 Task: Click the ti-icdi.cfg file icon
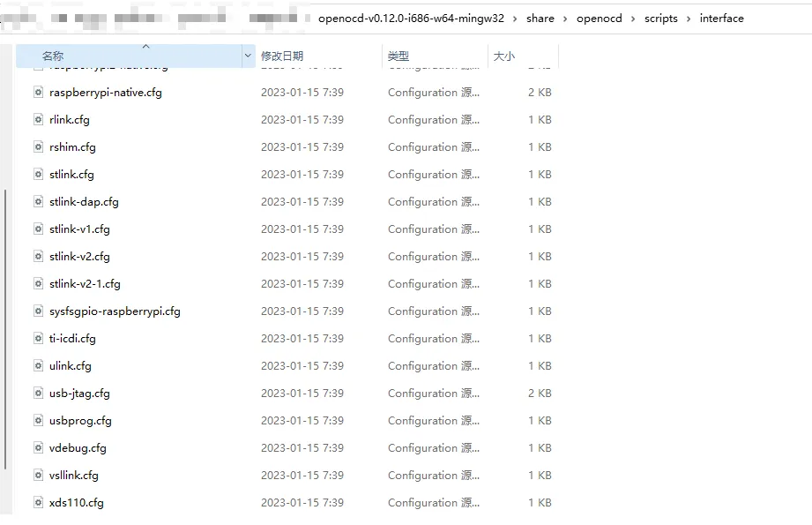[x=39, y=339]
